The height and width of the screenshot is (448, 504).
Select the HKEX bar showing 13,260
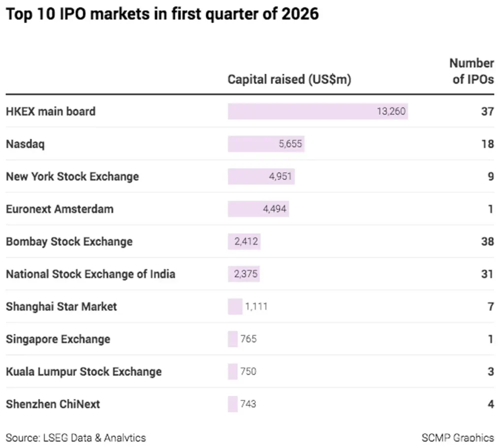[317, 111]
